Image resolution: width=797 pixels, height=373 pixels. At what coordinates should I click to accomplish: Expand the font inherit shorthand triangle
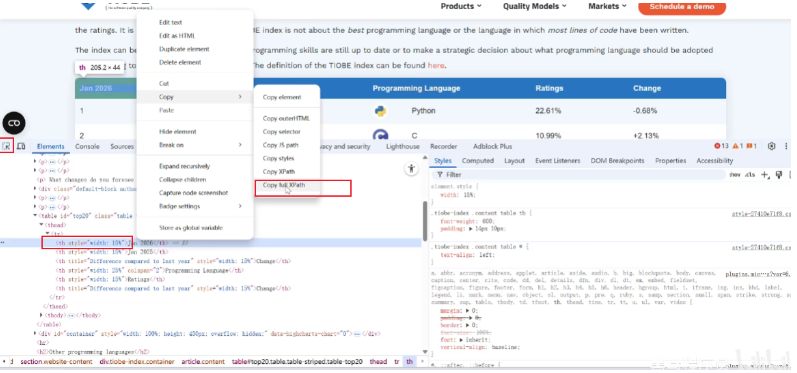pos(461,339)
